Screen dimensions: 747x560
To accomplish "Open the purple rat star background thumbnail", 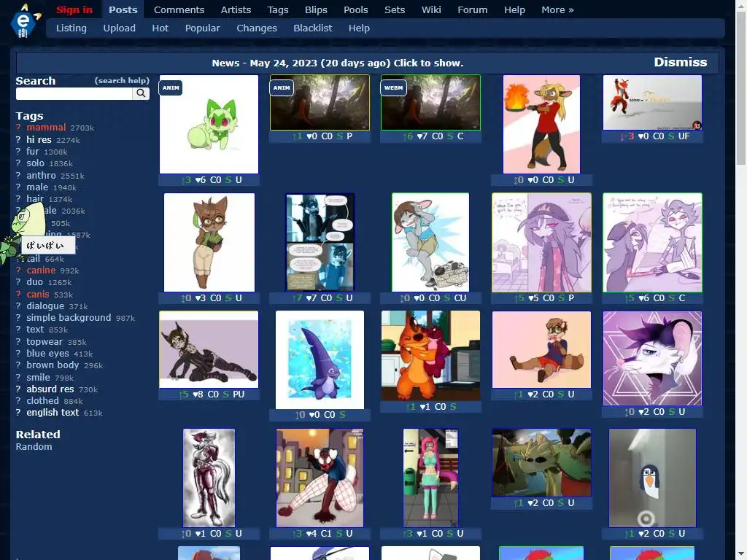I will tap(652, 358).
